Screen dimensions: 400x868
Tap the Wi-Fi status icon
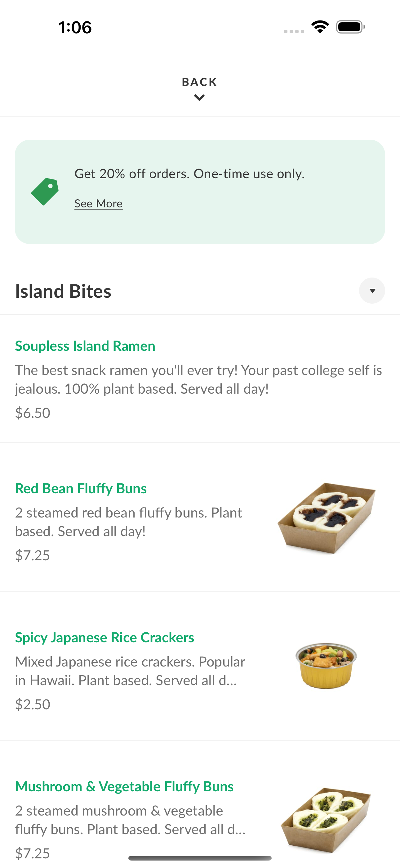click(320, 27)
